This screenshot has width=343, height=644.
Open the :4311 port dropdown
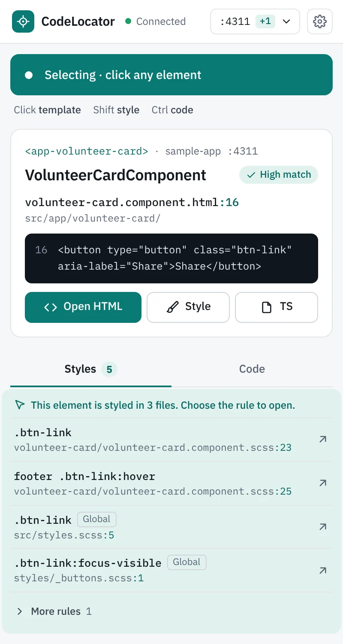coord(255,21)
